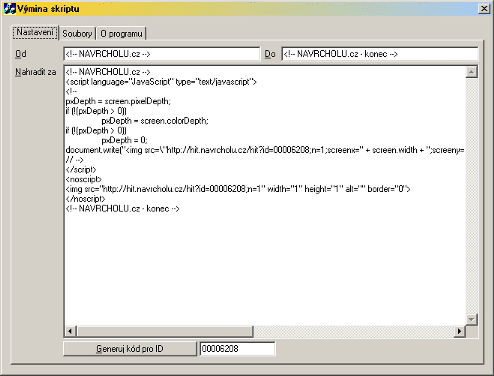Click the ID field containing 00006208
This screenshot has height=376, width=494.
pyautogui.click(x=237, y=349)
